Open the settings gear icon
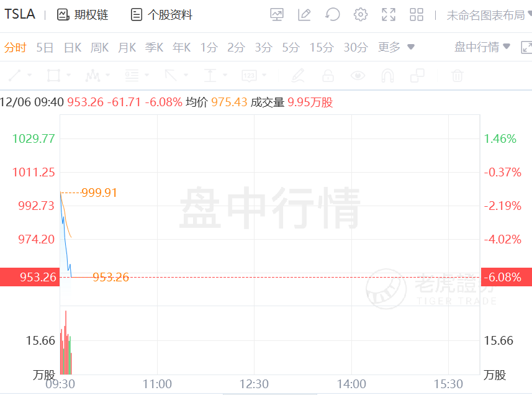532x395 pixels. tap(360, 14)
